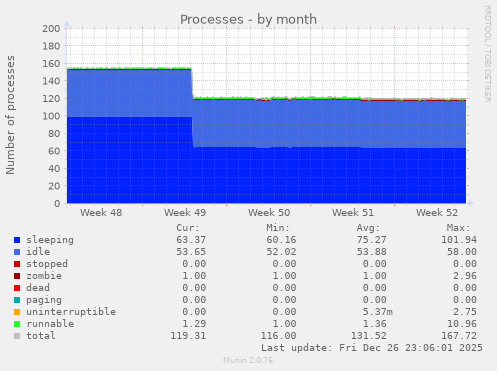Click the 'uninterruptible' legend label

pyautogui.click(x=71, y=312)
